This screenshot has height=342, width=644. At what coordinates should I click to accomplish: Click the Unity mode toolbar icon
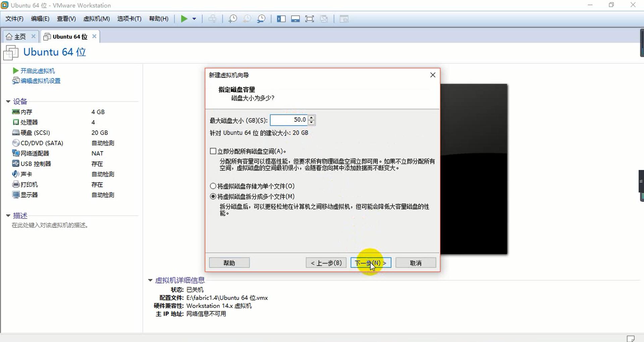324,19
